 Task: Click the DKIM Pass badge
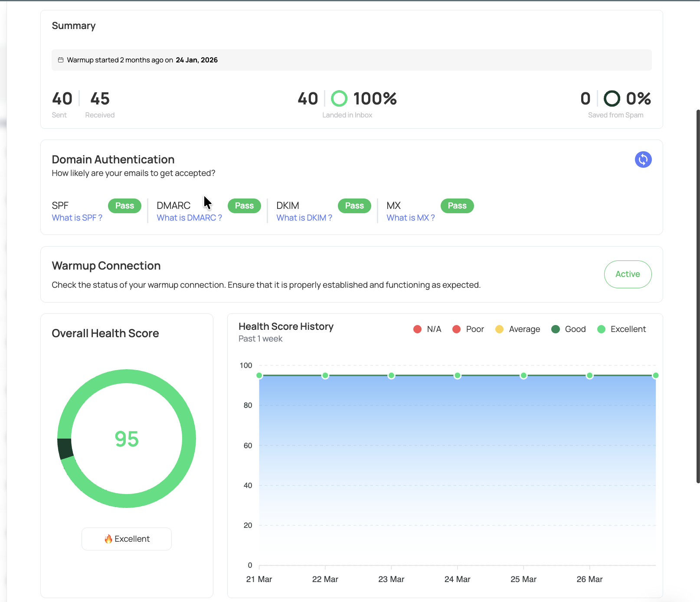[354, 206]
